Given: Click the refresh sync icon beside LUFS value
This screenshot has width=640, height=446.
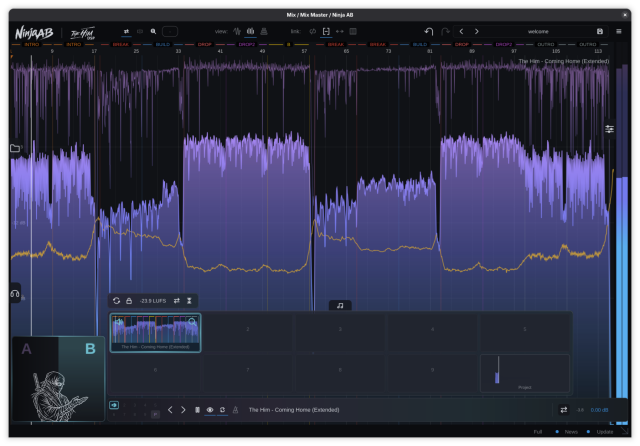Looking at the screenshot, I should tap(116, 301).
